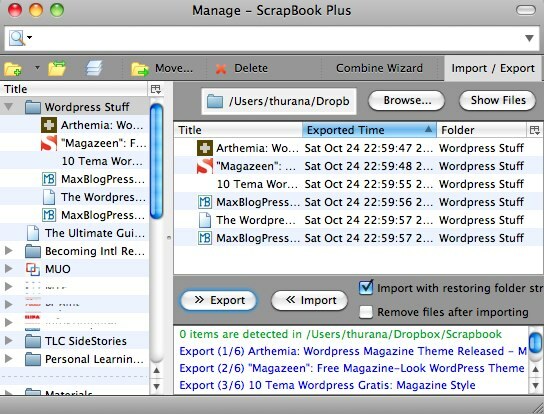The height and width of the screenshot is (414, 544).
Task: Expand the TLC SideStories folder
Action: [9, 341]
